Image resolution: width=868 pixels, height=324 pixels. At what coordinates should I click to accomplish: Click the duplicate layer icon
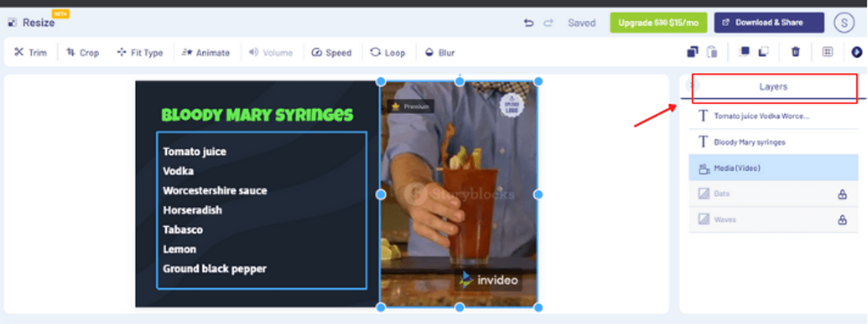coord(693,52)
